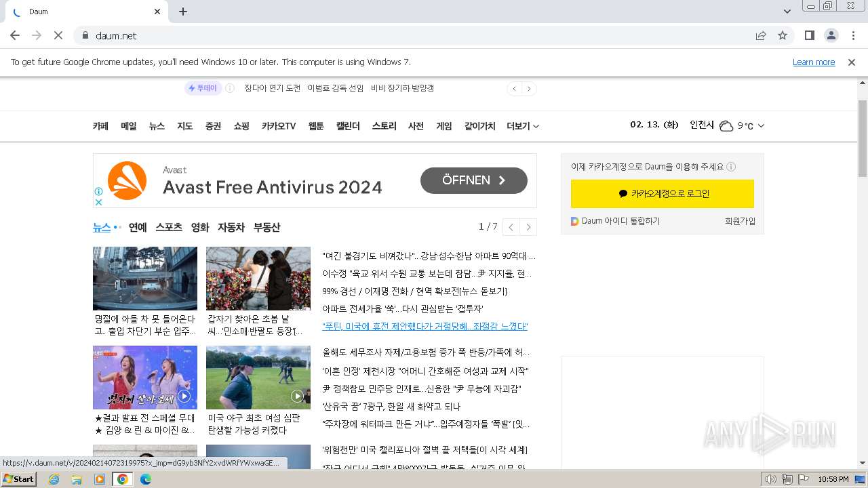Close the Avast ad

coord(98,202)
